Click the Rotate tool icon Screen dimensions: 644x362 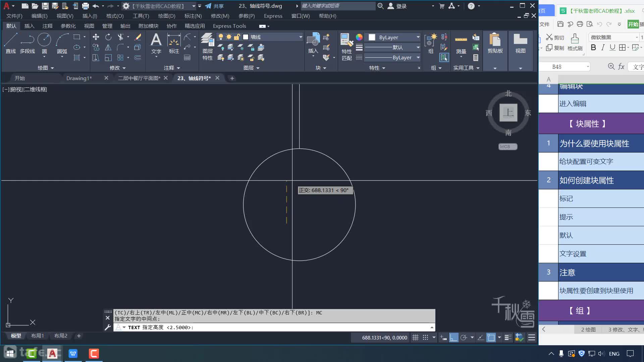pos(108,37)
